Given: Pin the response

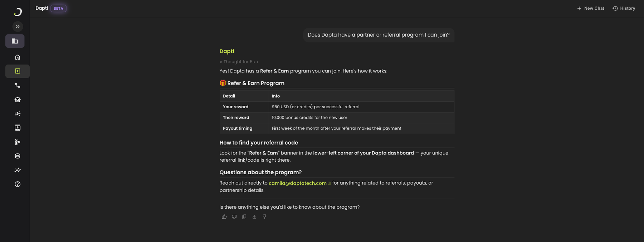Looking at the screenshot, I should pos(265,217).
